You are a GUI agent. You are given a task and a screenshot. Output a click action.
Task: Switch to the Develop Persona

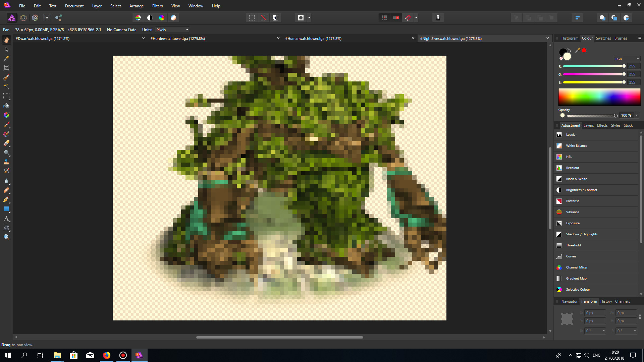tap(35, 18)
